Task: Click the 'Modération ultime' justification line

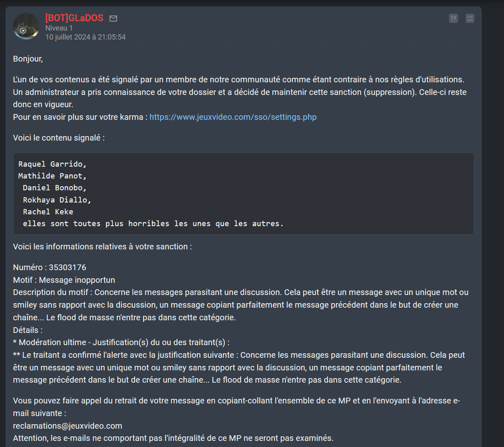Action: point(121,342)
